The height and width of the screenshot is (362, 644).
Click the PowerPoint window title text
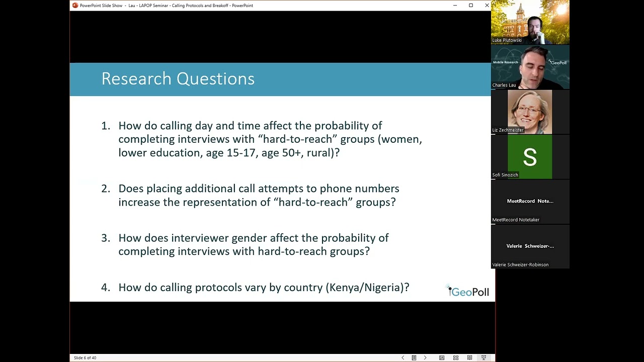point(167,6)
